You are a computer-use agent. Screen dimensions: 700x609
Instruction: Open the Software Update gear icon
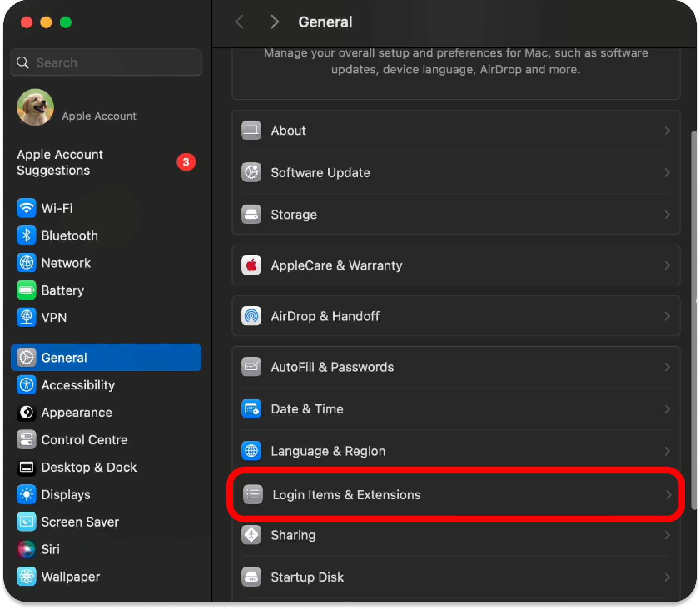251,172
